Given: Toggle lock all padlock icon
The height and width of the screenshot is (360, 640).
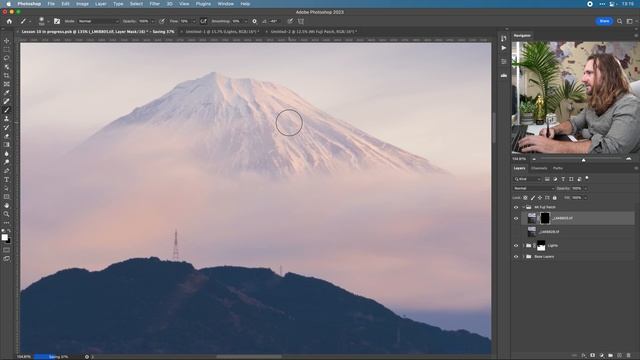Looking at the screenshot, I should click(555, 198).
